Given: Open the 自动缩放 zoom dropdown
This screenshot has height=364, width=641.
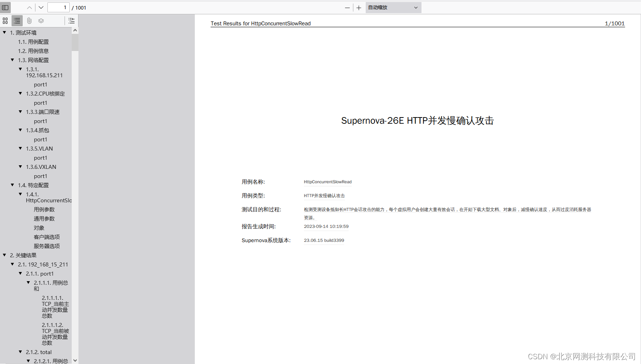Looking at the screenshot, I should pyautogui.click(x=393, y=8).
